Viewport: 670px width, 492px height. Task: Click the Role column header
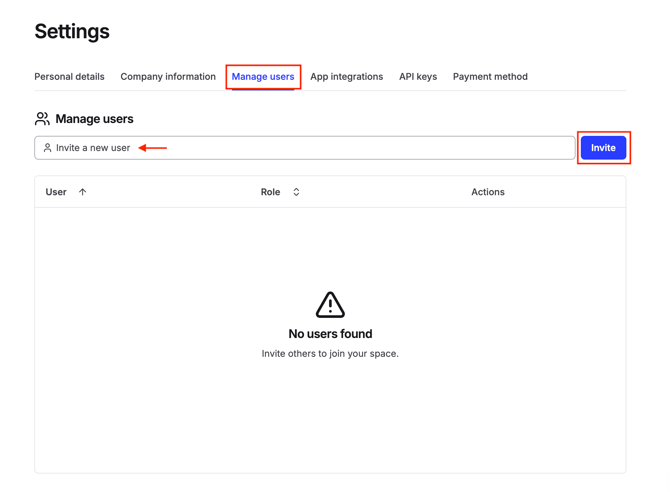270,192
